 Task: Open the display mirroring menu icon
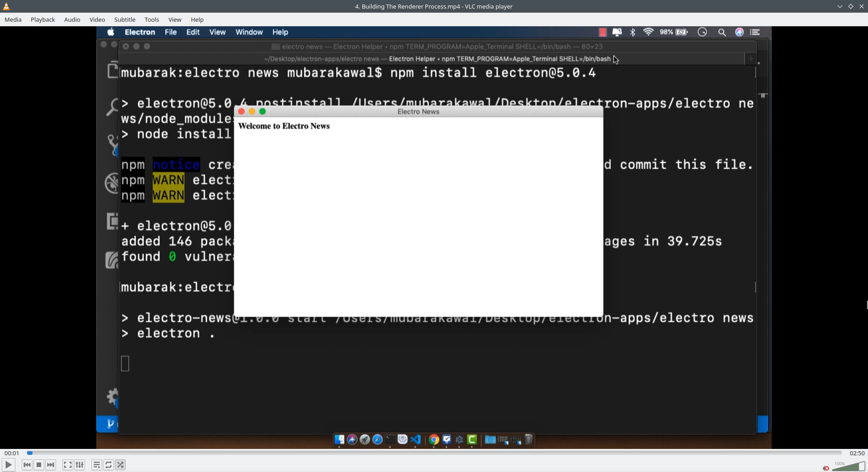pyautogui.click(x=617, y=32)
